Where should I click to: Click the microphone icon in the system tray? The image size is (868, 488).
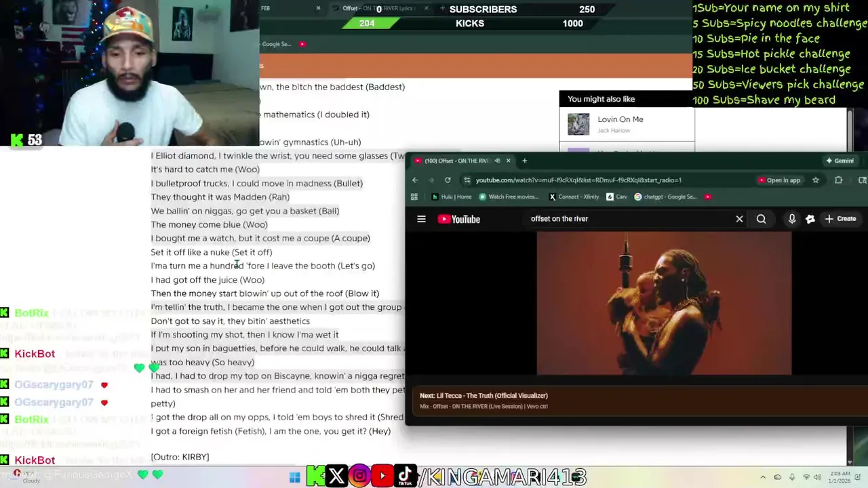point(792,477)
